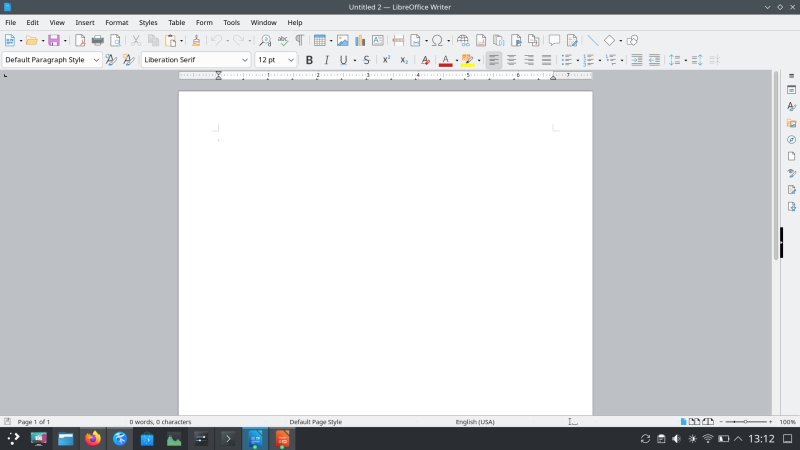The width and height of the screenshot is (800, 450).
Task: Click the Insert Comment icon
Action: (x=554, y=41)
